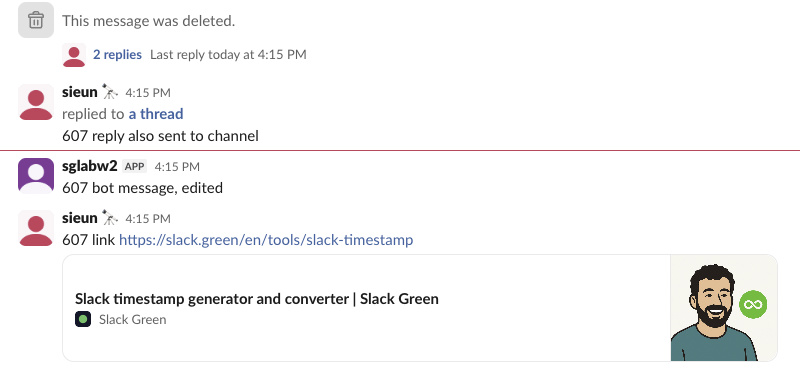This screenshot has width=800, height=372.
Task: Click sieun's avatar on thread reply message
Action: click(x=36, y=102)
